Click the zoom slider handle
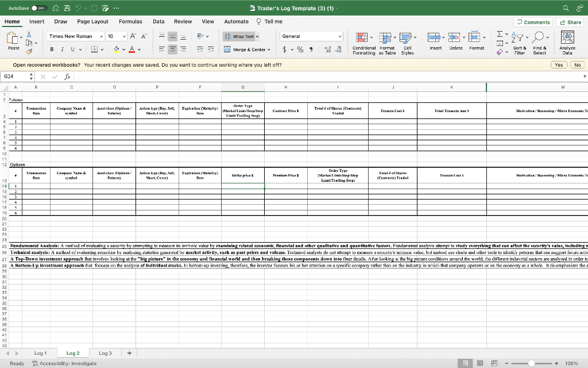This screenshot has width=588, height=368. (x=531, y=363)
